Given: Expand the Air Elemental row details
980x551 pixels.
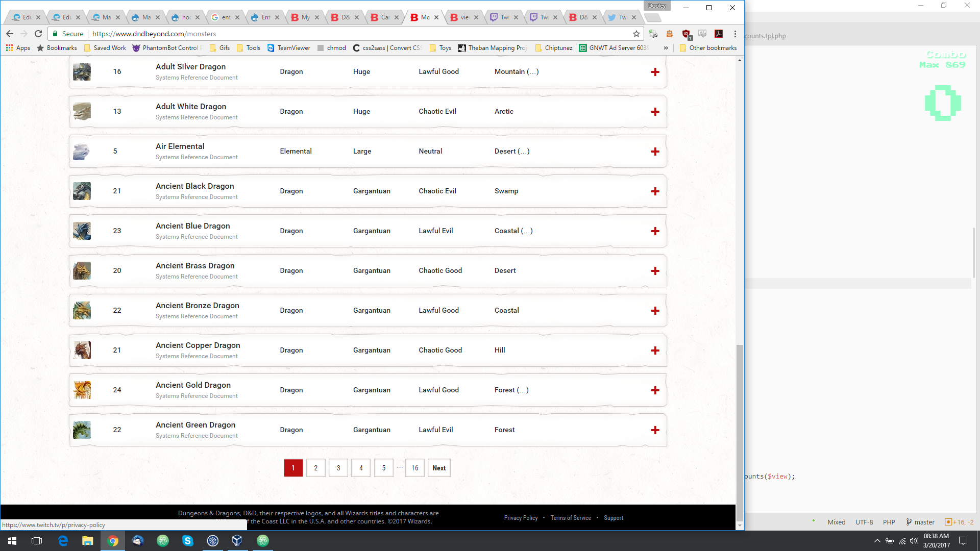Looking at the screenshot, I should tap(655, 152).
